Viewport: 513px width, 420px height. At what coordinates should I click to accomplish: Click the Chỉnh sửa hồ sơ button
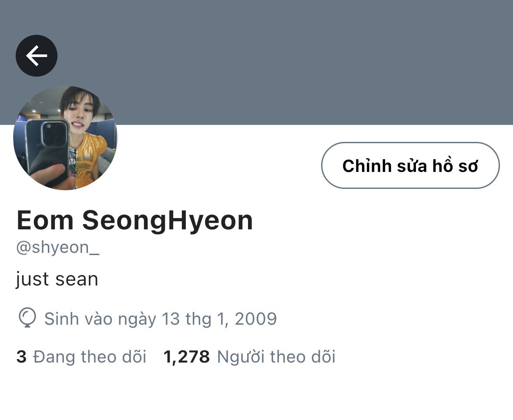pyautogui.click(x=410, y=165)
